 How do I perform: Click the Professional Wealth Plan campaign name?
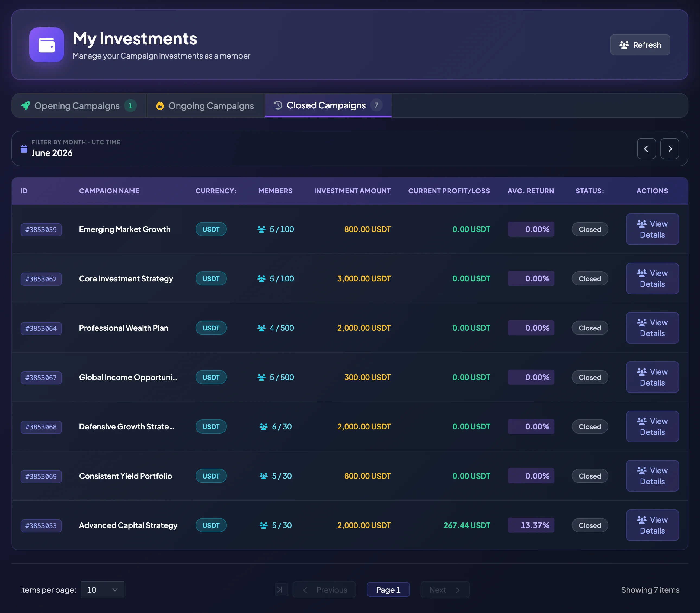click(123, 328)
